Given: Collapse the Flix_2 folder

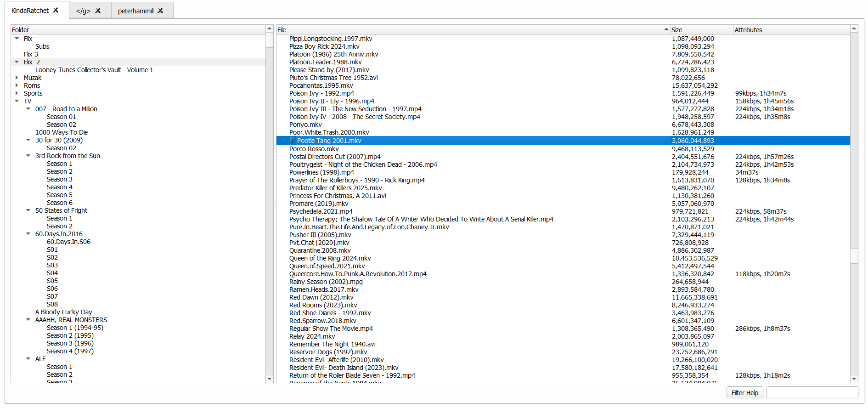Looking at the screenshot, I should [x=17, y=62].
